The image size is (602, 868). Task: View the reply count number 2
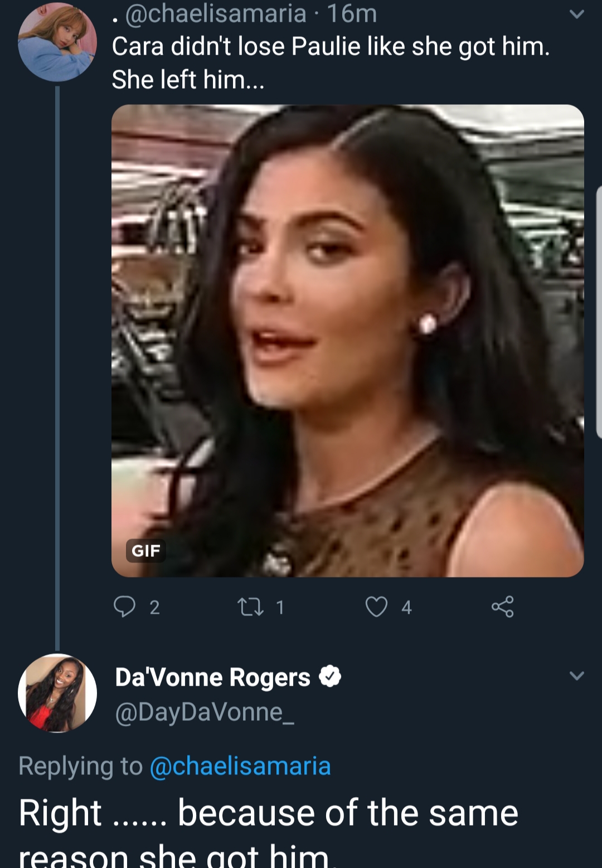click(154, 607)
